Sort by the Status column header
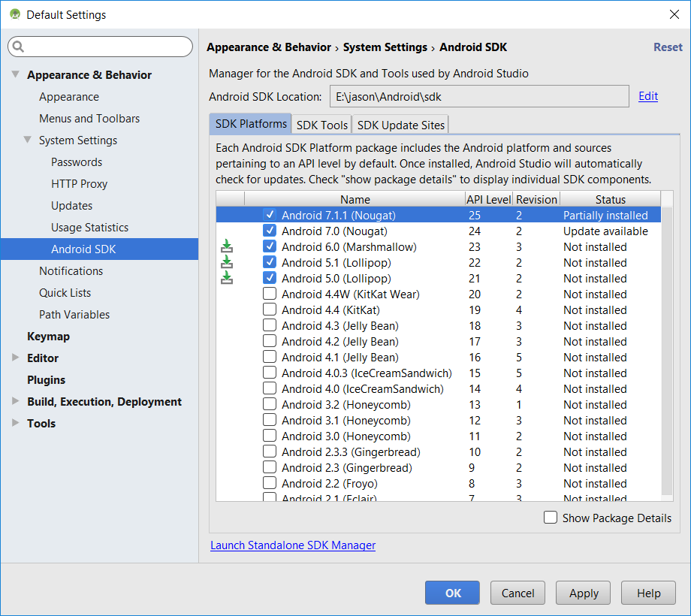691x616 pixels. pos(611,199)
